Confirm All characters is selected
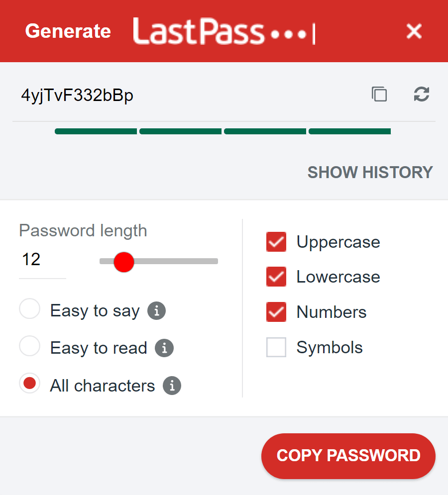This screenshot has width=448, height=495. (x=29, y=383)
